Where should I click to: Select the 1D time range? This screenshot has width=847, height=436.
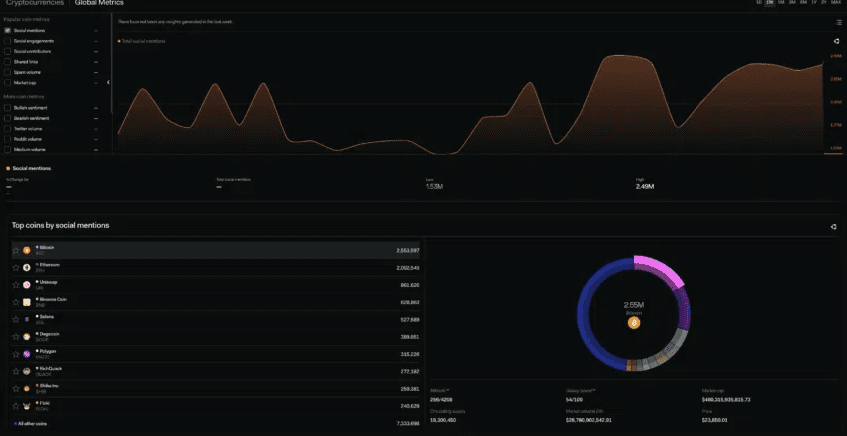click(x=759, y=3)
